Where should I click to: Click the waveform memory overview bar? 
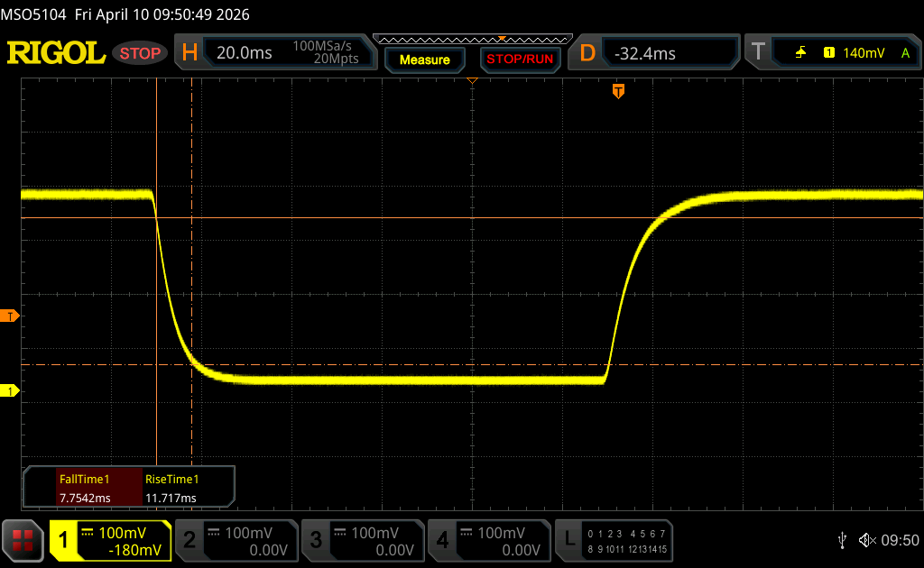tap(472, 39)
